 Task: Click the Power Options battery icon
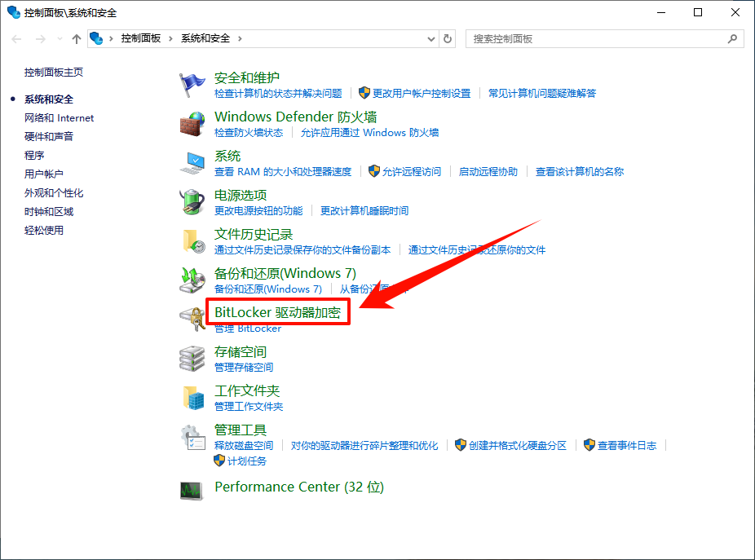click(192, 202)
